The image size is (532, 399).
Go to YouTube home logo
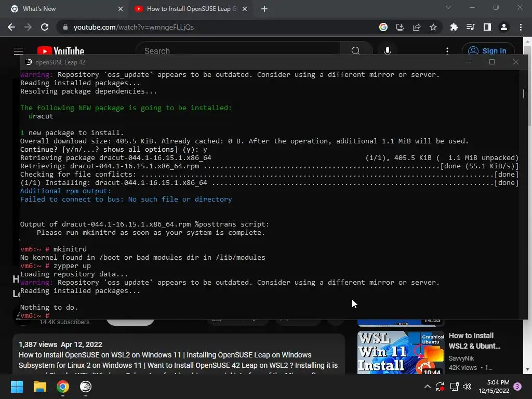pyautogui.click(x=61, y=50)
